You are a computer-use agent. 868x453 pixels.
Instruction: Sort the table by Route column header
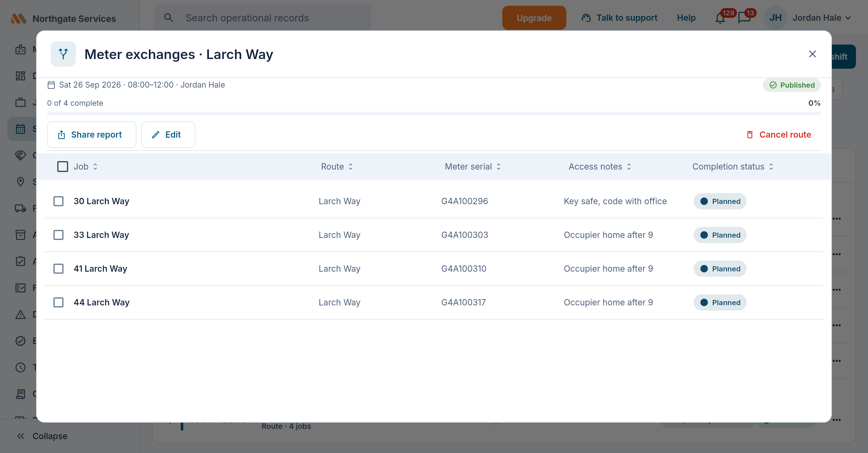(337, 167)
